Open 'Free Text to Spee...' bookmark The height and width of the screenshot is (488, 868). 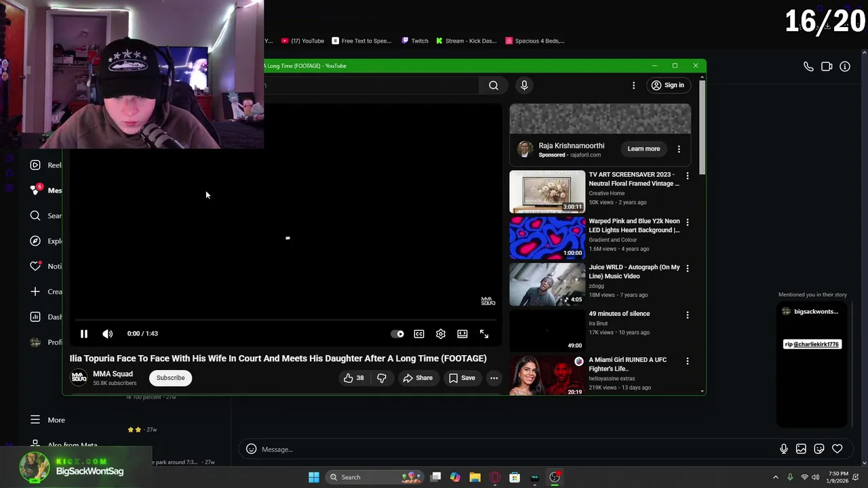361,41
